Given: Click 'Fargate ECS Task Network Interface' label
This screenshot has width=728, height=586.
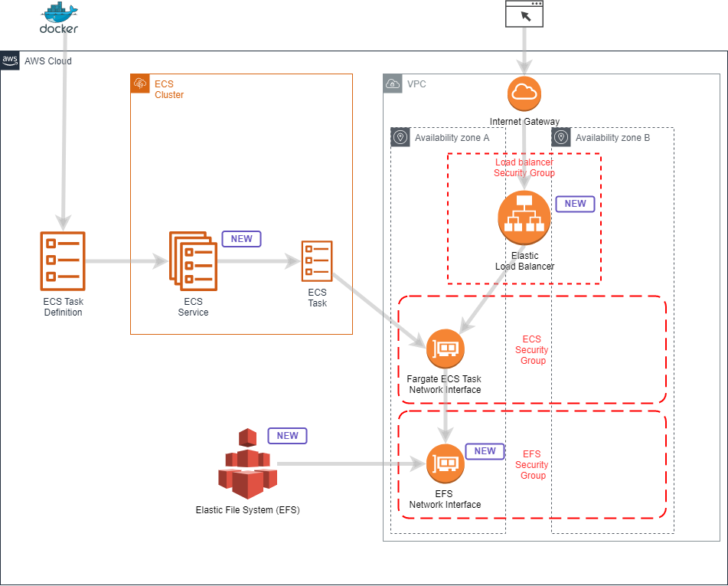Looking at the screenshot, I should pos(444,385).
